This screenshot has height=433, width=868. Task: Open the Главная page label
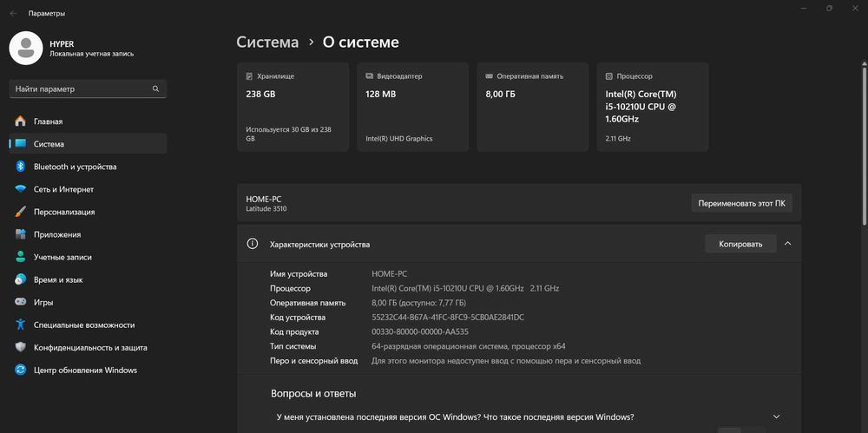click(x=48, y=121)
